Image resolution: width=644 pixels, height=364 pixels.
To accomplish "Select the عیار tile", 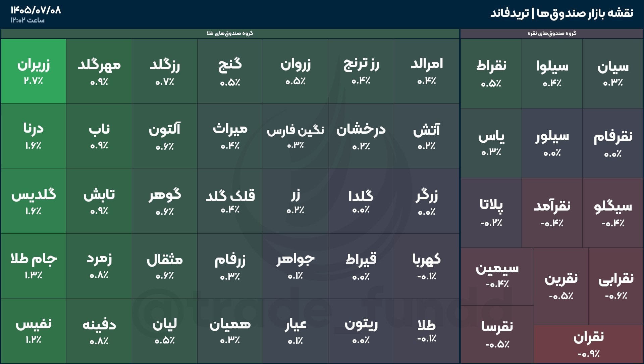I will 296,331.
